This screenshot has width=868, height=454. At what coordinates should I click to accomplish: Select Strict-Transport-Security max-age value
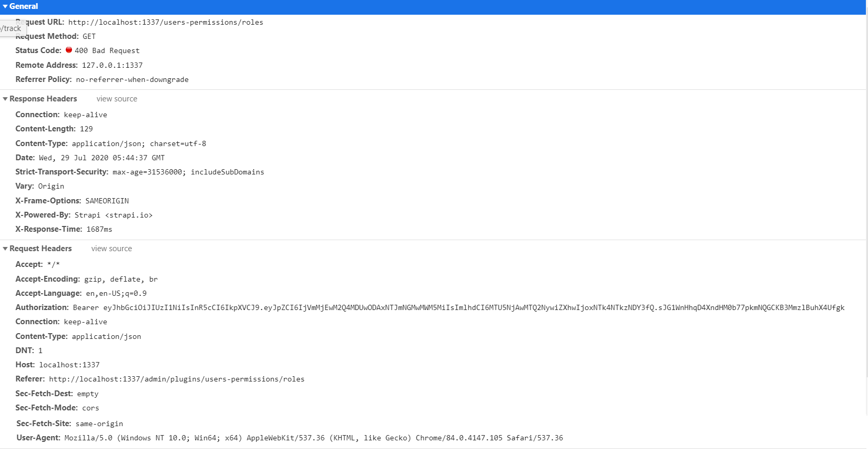(x=188, y=172)
